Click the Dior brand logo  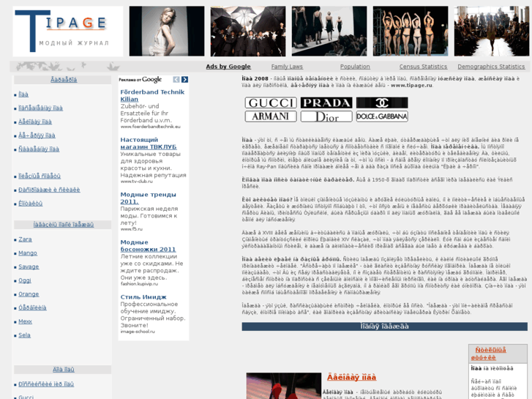[326, 116]
